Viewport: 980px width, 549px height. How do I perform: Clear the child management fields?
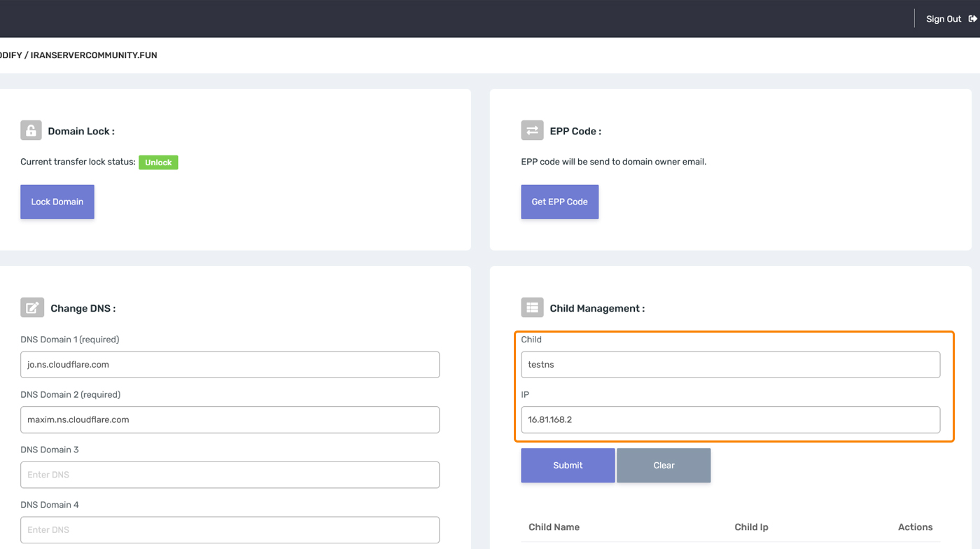click(x=664, y=466)
